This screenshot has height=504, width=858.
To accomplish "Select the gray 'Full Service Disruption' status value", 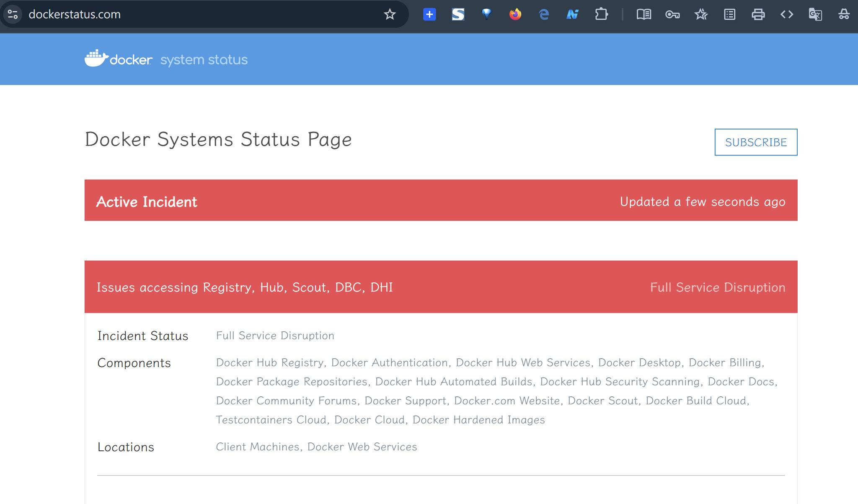I will (275, 336).
